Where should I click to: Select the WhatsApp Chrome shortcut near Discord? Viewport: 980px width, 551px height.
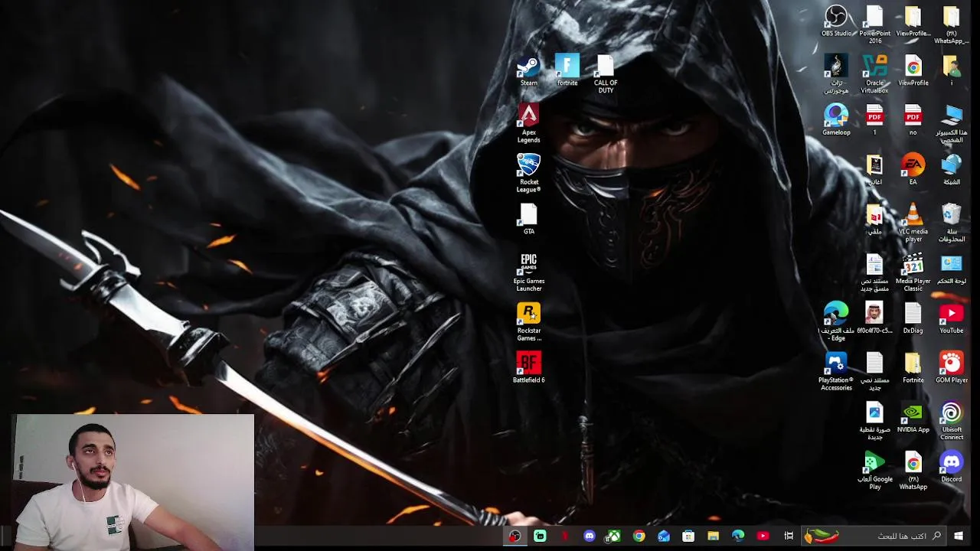point(913,471)
